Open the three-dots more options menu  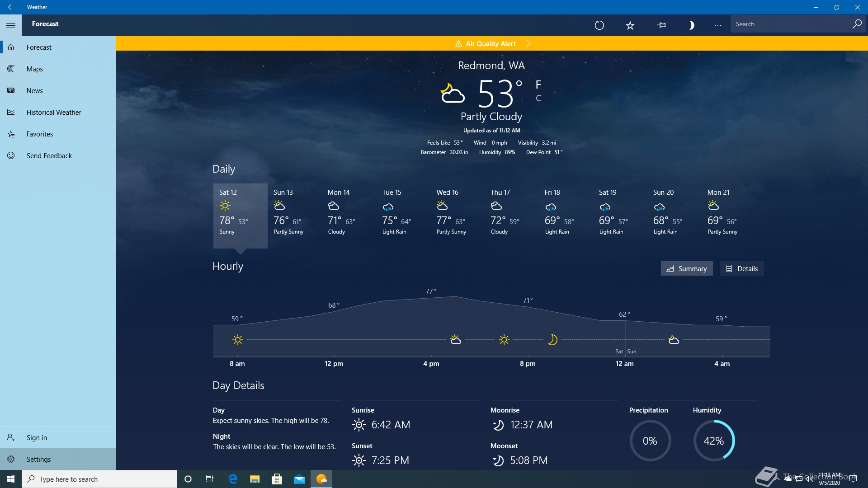718,25
